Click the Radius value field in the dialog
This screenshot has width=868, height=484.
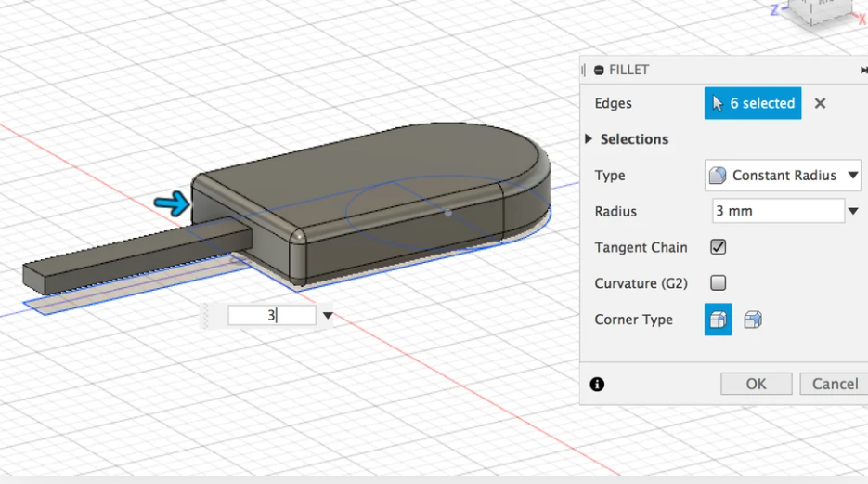pos(778,211)
